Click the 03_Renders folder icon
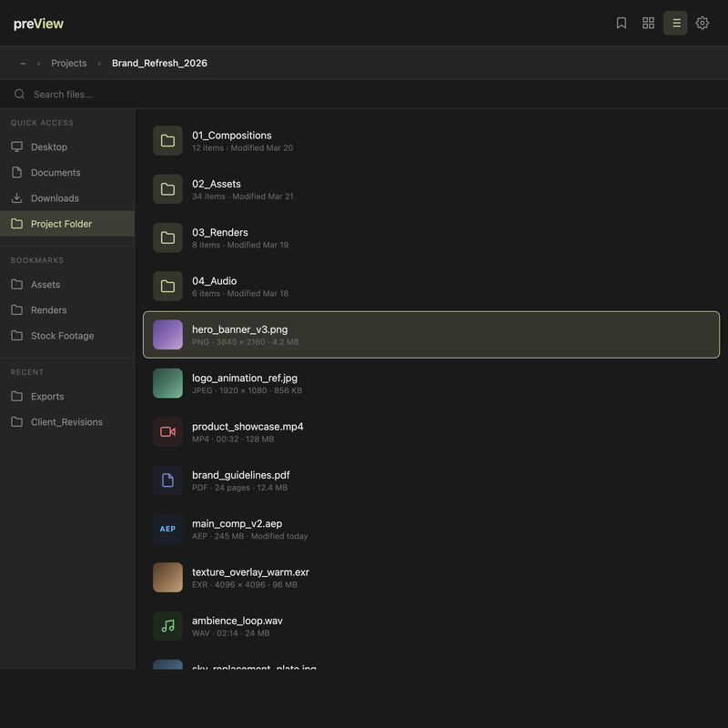The image size is (728, 728). pyautogui.click(x=167, y=238)
